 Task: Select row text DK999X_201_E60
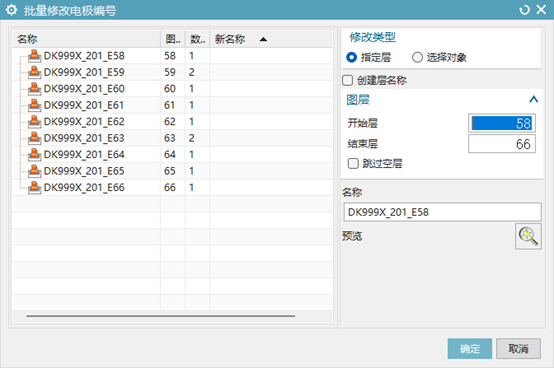click(x=84, y=89)
